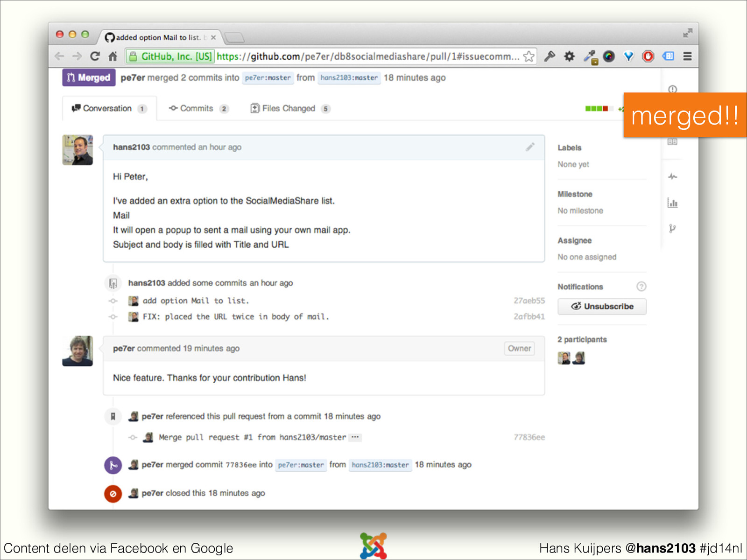Open commit hash 2afbb41

pos(529,317)
